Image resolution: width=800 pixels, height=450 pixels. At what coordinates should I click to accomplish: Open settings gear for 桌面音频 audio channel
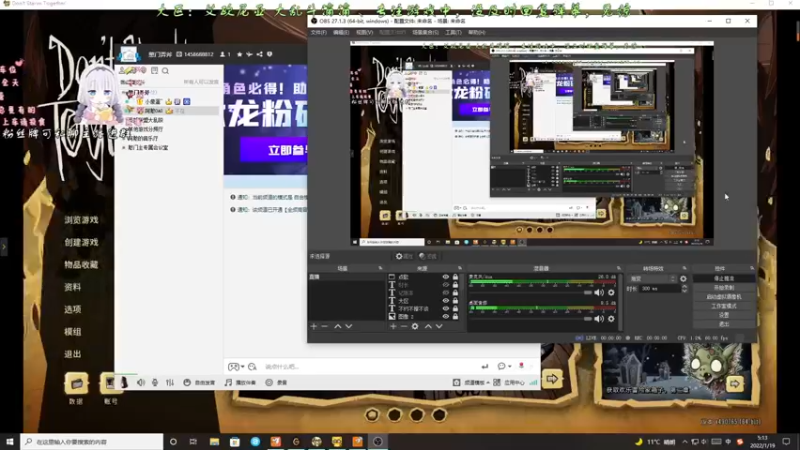[611, 319]
